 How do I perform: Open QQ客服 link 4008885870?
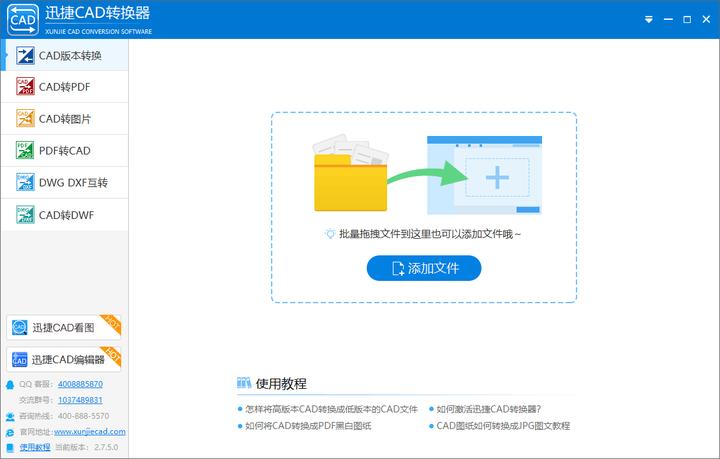point(80,384)
